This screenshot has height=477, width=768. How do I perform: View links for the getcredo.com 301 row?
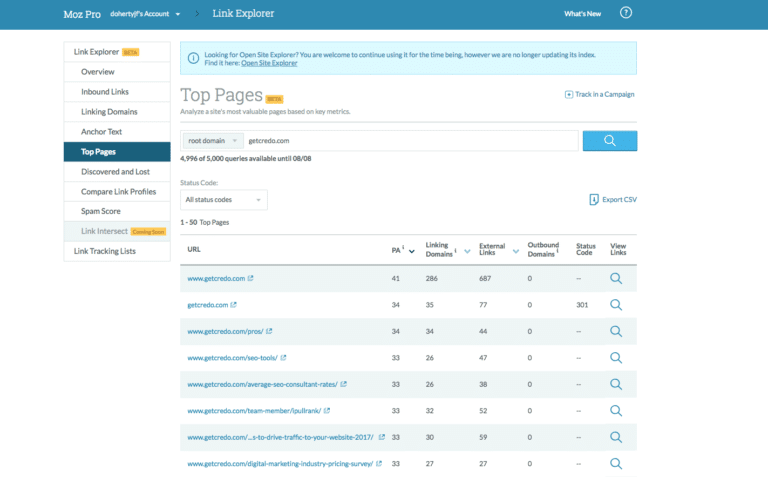tap(616, 305)
